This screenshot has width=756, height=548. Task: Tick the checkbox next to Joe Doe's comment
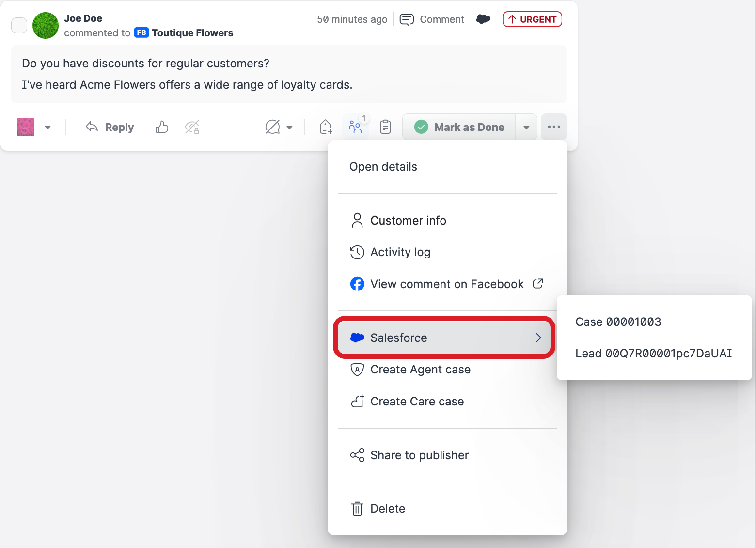19,25
